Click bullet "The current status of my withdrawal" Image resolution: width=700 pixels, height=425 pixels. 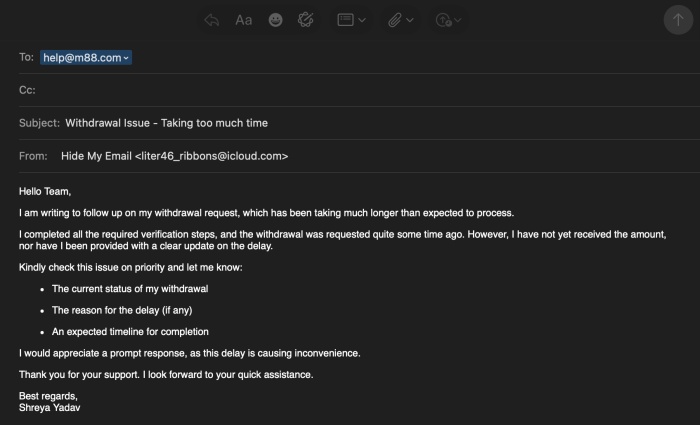130,289
